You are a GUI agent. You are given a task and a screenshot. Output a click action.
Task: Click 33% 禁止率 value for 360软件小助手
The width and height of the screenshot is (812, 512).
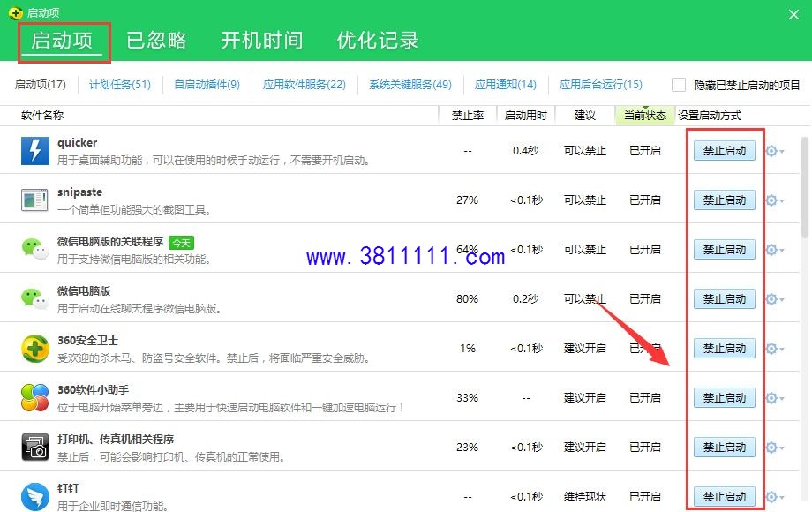(467, 397)
